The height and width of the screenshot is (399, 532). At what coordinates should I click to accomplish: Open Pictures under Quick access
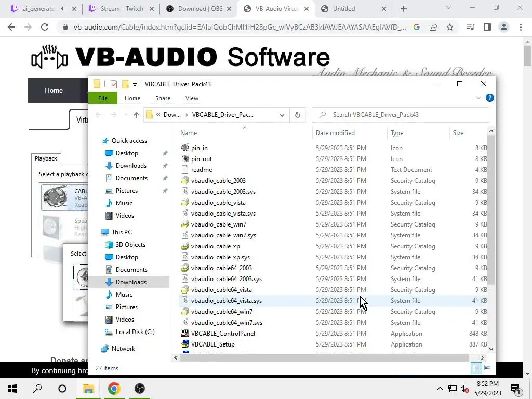pos(127,191)
